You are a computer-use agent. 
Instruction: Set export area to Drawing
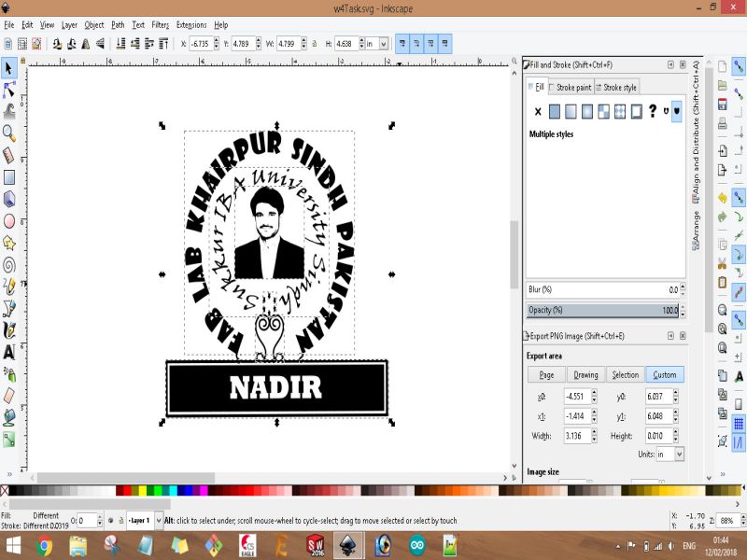pos(586,375)
